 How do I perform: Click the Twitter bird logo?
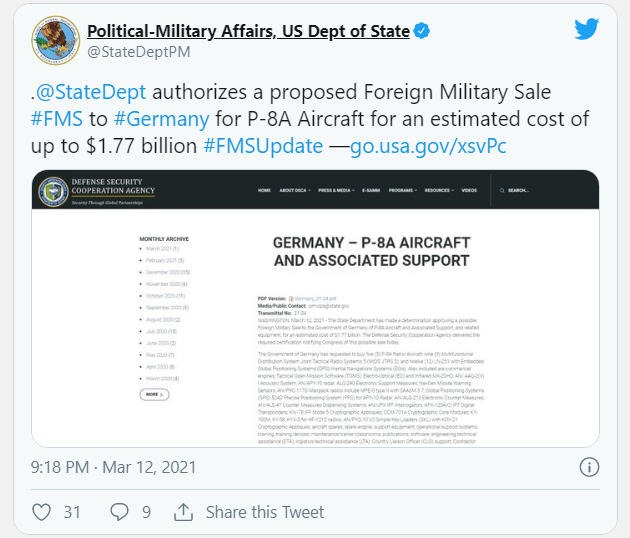click(x=587, y=29)
